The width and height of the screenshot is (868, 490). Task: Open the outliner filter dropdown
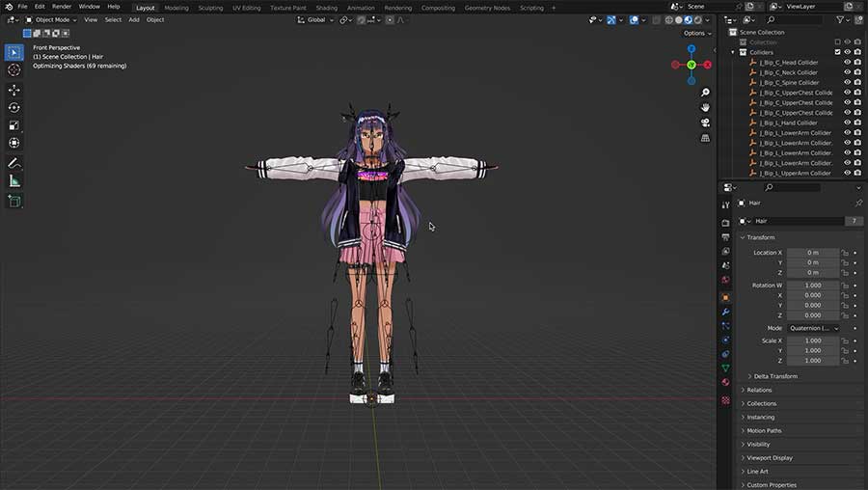click(843, 20)
